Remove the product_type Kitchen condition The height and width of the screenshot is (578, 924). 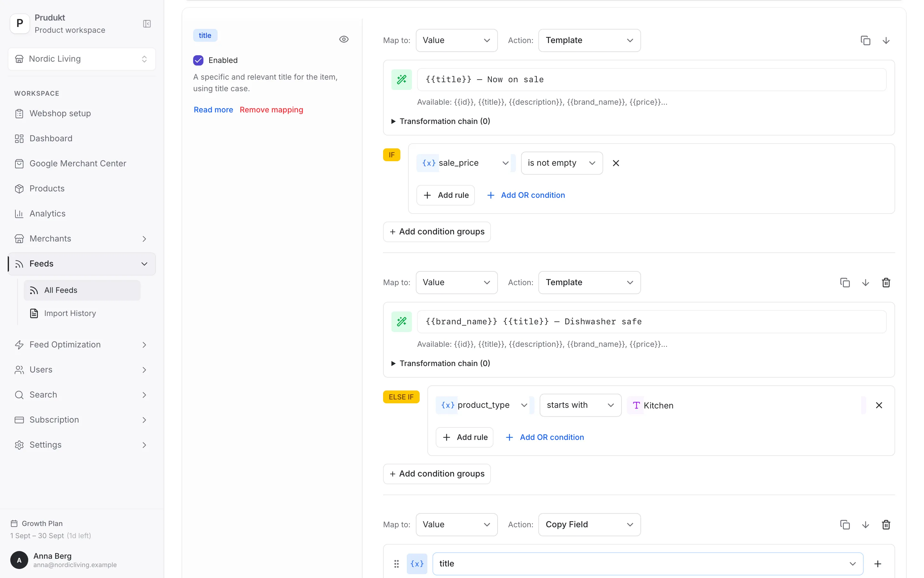click(878, 405)
